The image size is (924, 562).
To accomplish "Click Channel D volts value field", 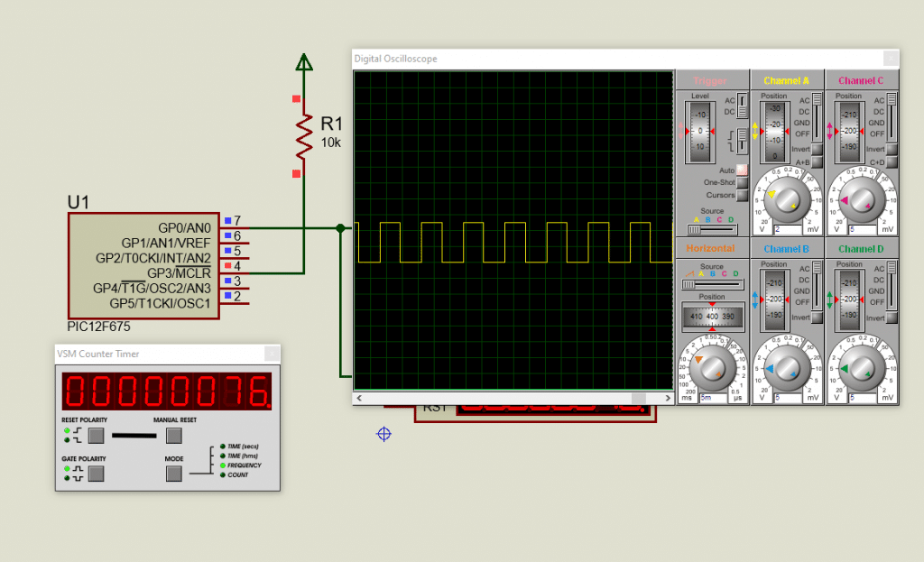I will tap(863, 398).
